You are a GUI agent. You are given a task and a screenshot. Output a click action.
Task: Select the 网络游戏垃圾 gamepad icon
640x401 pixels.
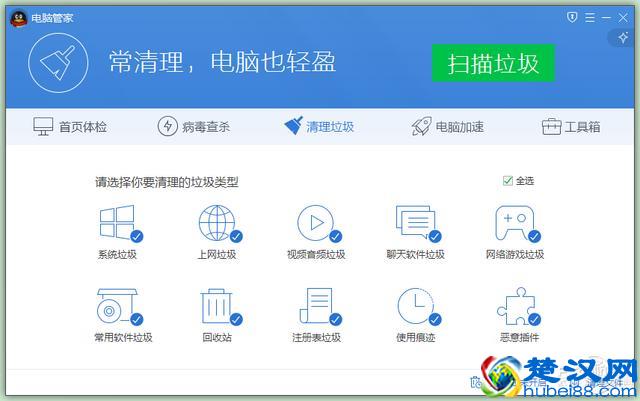tap(515, 223)
